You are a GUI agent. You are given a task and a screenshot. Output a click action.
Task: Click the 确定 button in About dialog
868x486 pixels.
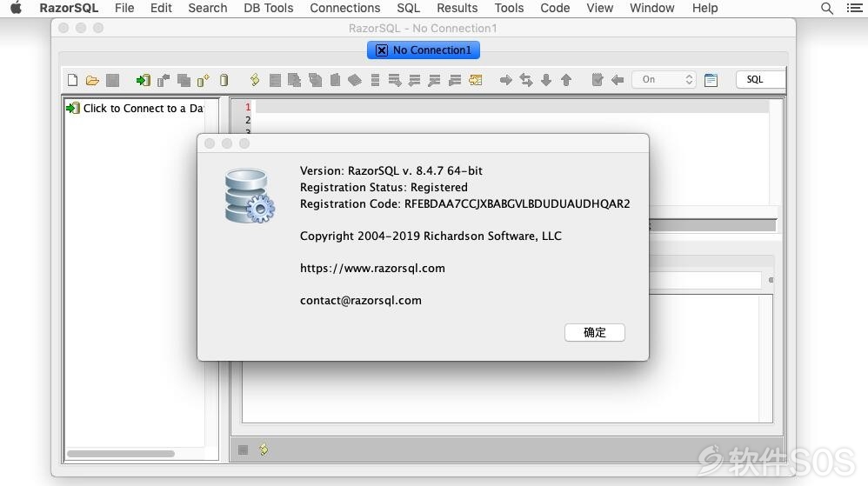[x=595, y=332]
